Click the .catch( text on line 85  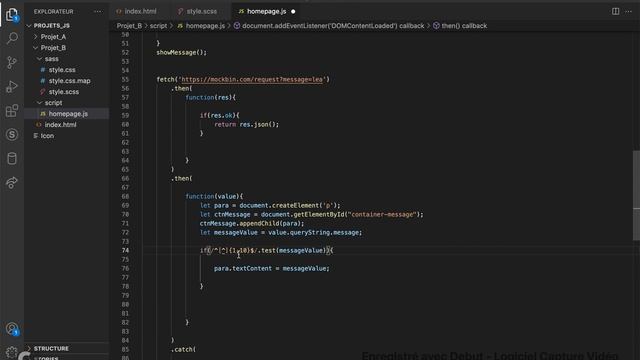[x=183, y=349]
